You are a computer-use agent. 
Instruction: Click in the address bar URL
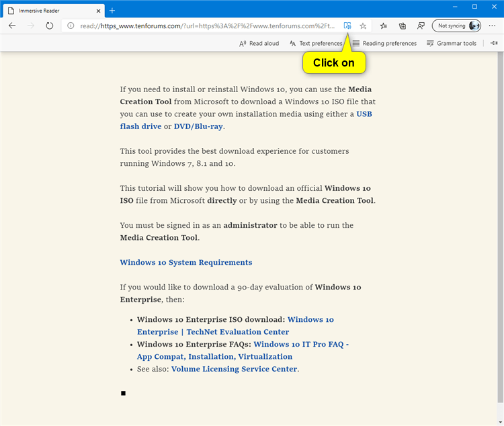(x=208, y=26)
